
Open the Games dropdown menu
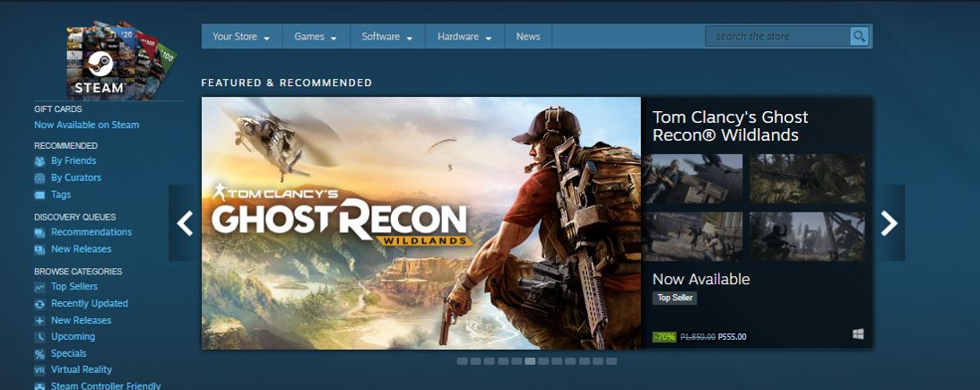click(316, 37)
